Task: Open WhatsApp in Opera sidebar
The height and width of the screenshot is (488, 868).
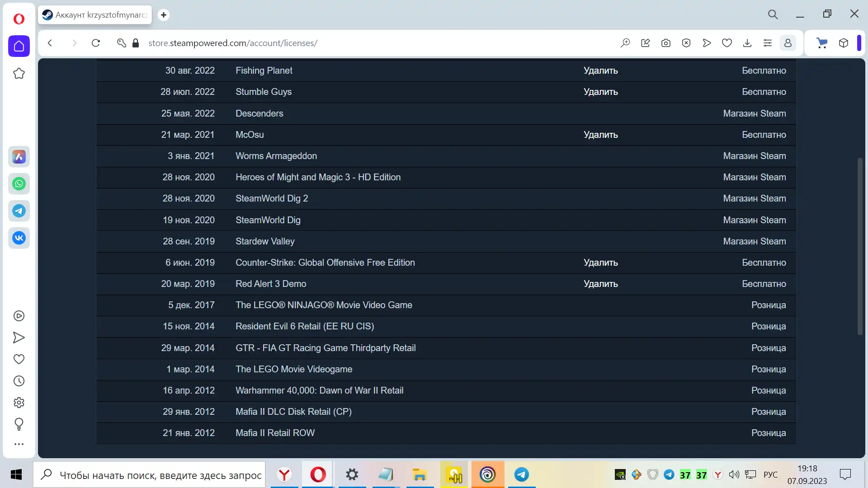Action: [19, 184]
